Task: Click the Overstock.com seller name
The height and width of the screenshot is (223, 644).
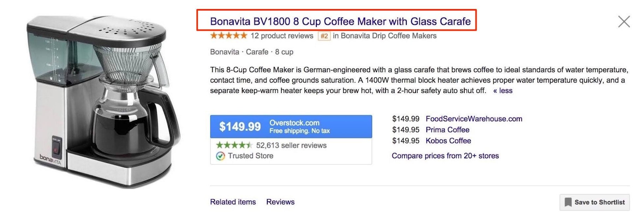Action: (294, 123)
